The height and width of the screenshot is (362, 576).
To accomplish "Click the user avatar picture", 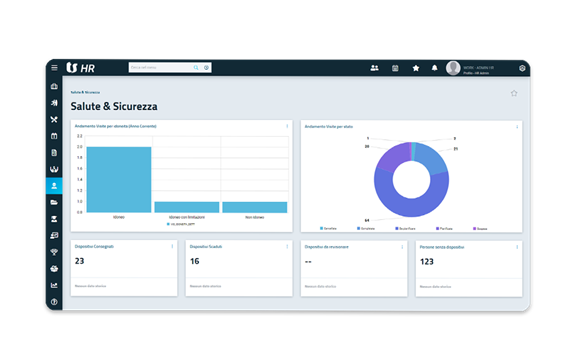I will click(x=453, y=68).
